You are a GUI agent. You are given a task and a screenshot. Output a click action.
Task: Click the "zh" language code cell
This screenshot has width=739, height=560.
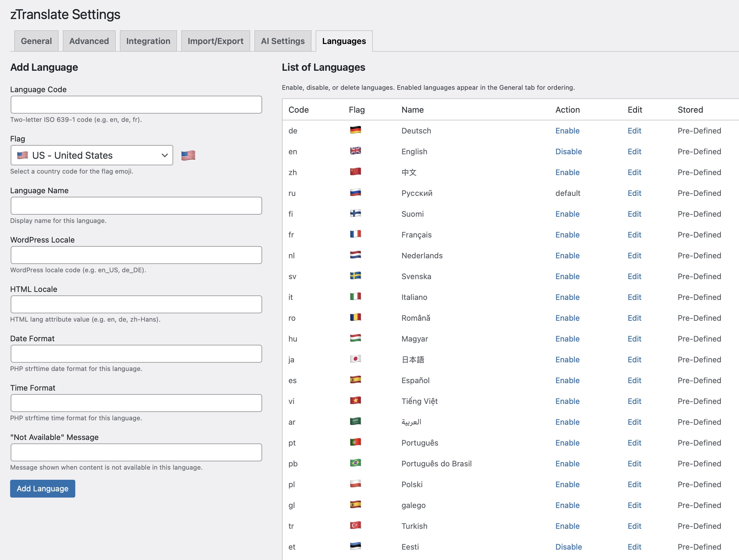point(292,172)
